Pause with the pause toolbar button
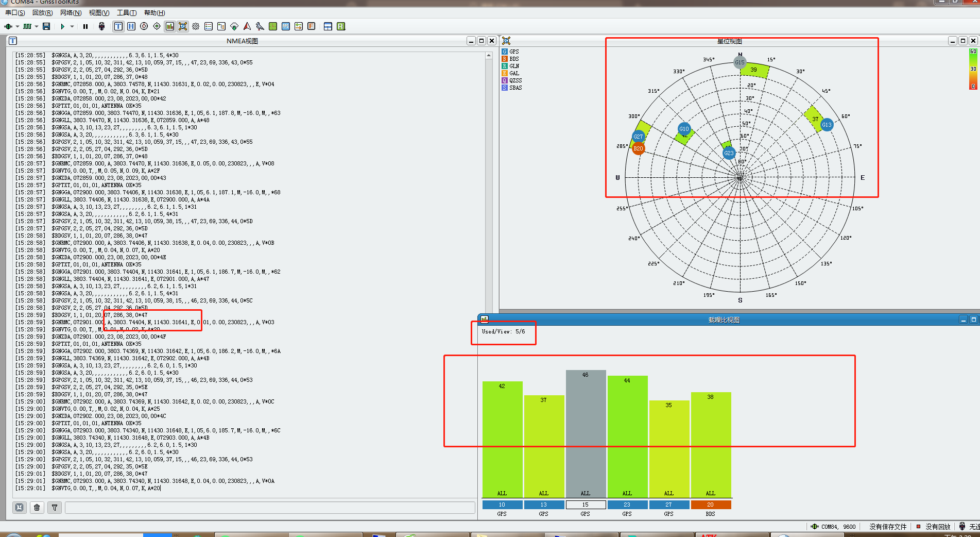 85,26
